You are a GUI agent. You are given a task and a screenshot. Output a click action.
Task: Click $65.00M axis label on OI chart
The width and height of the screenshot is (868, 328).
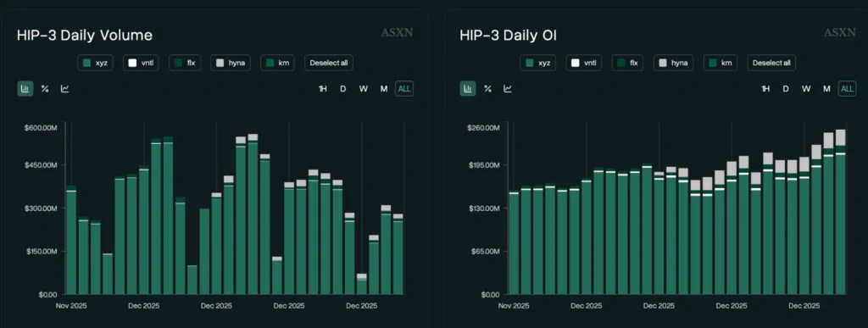pyautogui.click(x=485, y=251)
